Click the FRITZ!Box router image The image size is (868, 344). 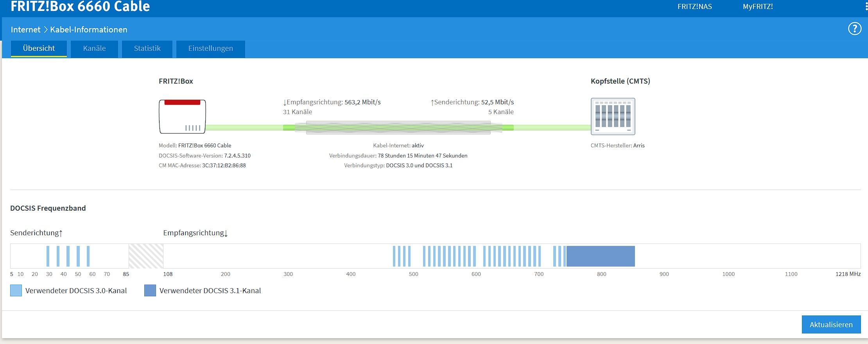tap(182, 116)
